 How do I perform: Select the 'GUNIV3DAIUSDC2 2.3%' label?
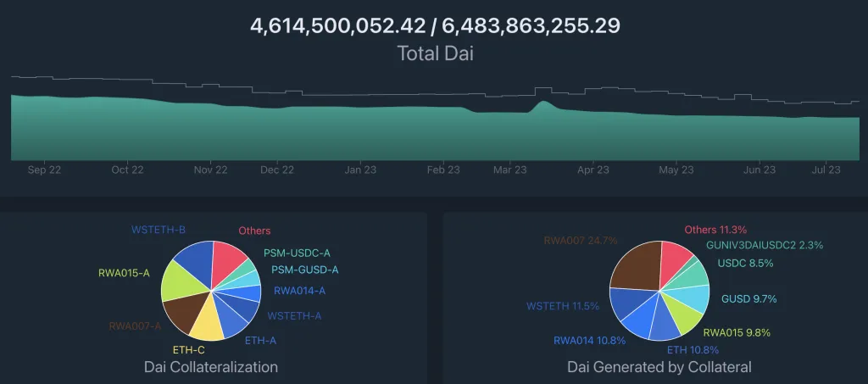coord(765,245)
